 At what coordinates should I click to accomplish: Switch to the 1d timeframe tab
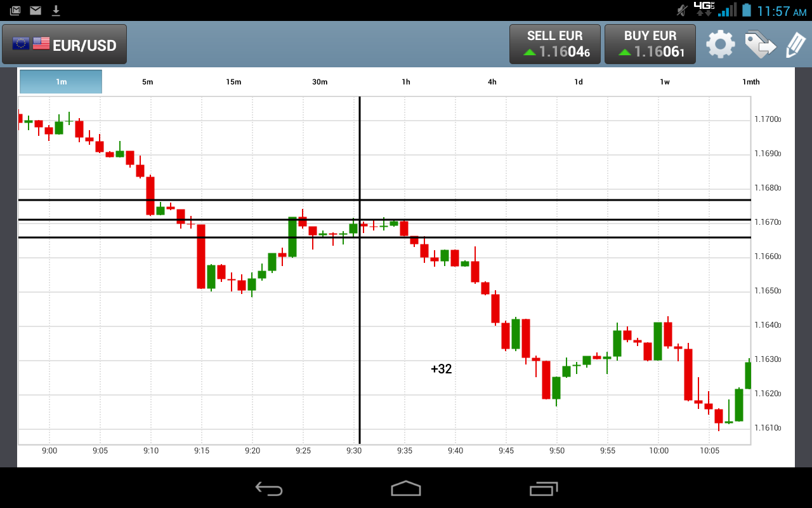(x=579, y=82)
